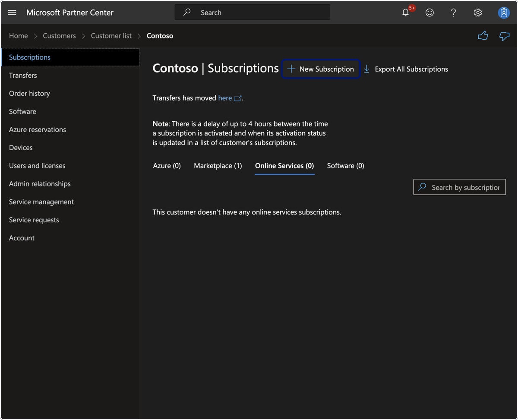Image resolution: width=518 pixels, height=420 pixels.
Task: Open the user account avatar
Action: click(503, 13)
